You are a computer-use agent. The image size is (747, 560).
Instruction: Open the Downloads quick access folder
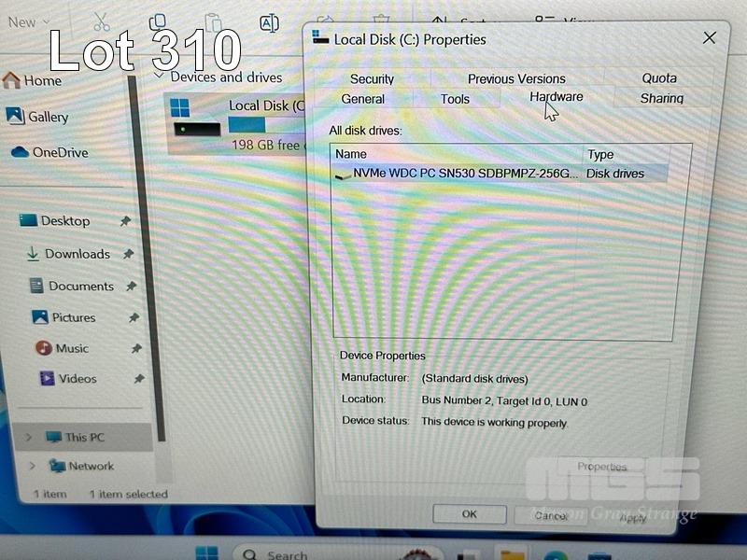click(x=77, y=254)
